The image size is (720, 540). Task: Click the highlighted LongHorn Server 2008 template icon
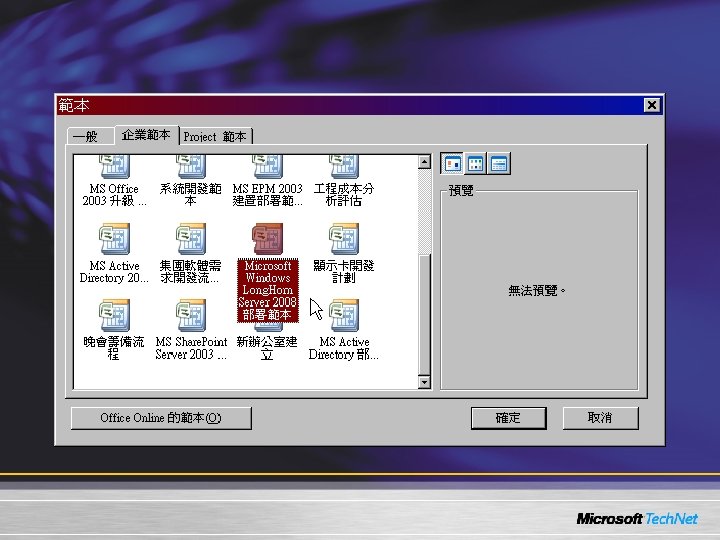click(x=267, y=239)
